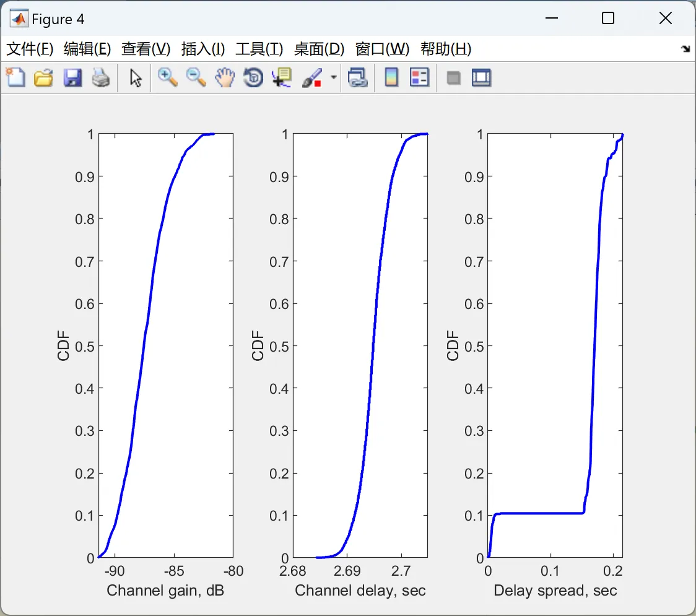The image size is (696, 616).
Task: Click the -85 tick on the Channel gain axis
Action: click(x=174, y=571)
